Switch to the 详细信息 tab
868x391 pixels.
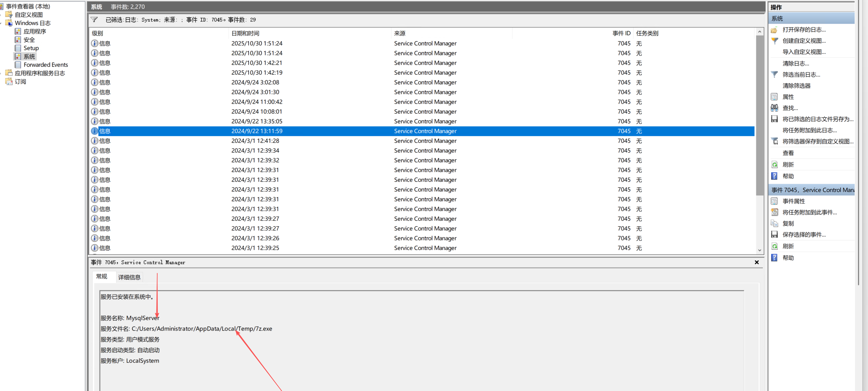(x=129, y=277)
